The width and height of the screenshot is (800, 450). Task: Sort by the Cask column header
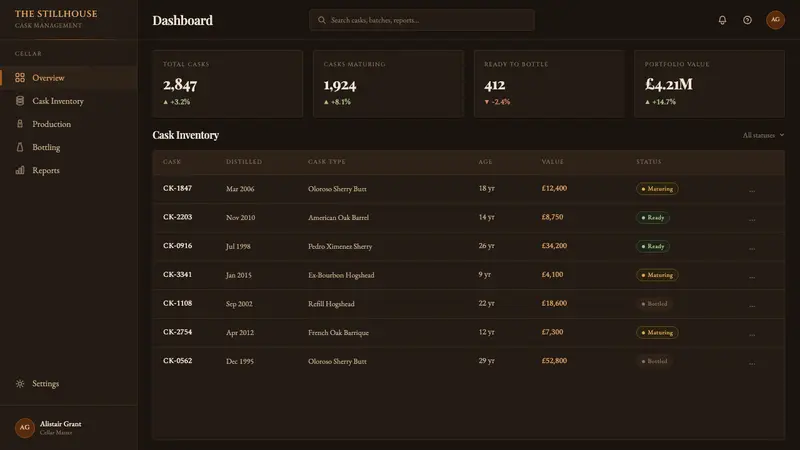172,162
